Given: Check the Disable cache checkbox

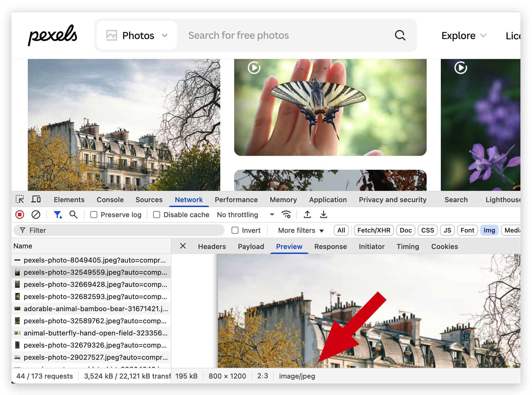Looking at the screenshot, I should coord(157,215).
